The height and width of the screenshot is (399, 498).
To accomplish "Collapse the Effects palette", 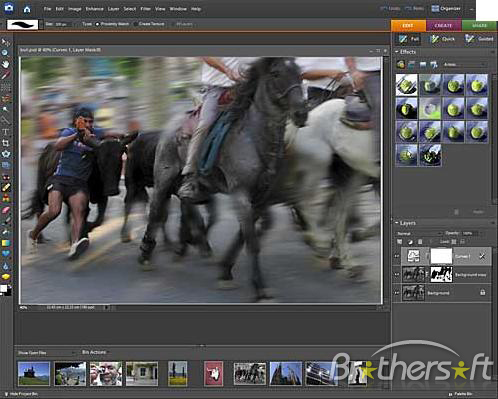I will point(397,52).
